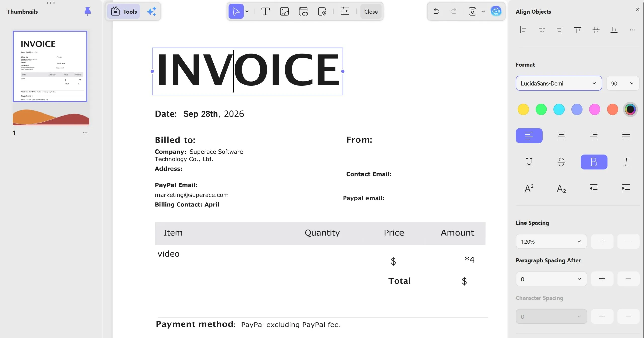The image size is (644, 338).
Task: Align objects to the bottom
Action: [x=614, y=30]
